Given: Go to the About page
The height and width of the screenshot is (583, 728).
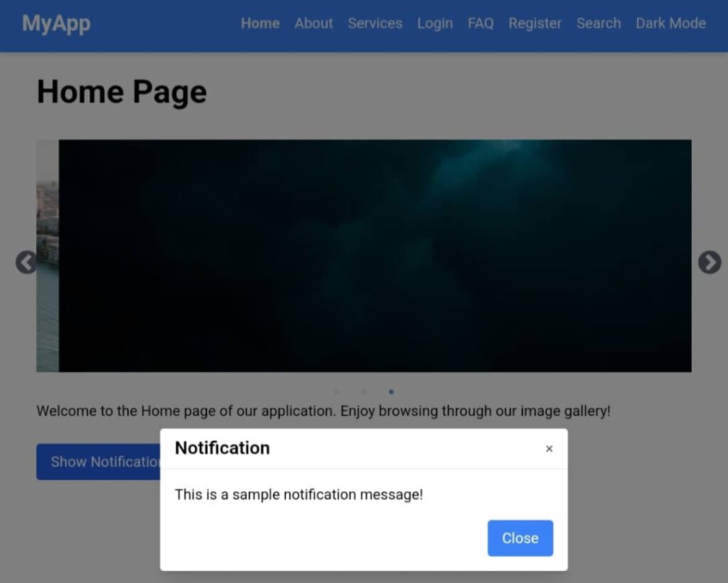Looking at the screenshot, I should pos(314,23).
